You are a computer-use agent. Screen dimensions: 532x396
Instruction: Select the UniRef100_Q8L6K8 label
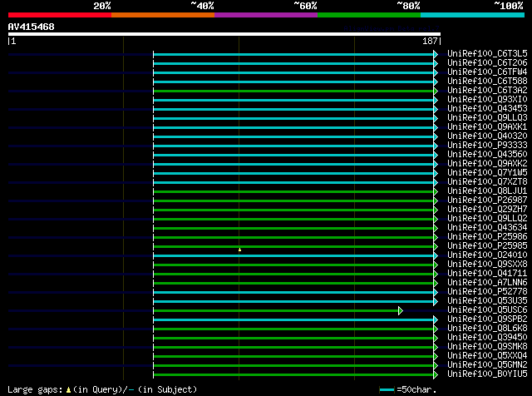(x=487, y=329)
